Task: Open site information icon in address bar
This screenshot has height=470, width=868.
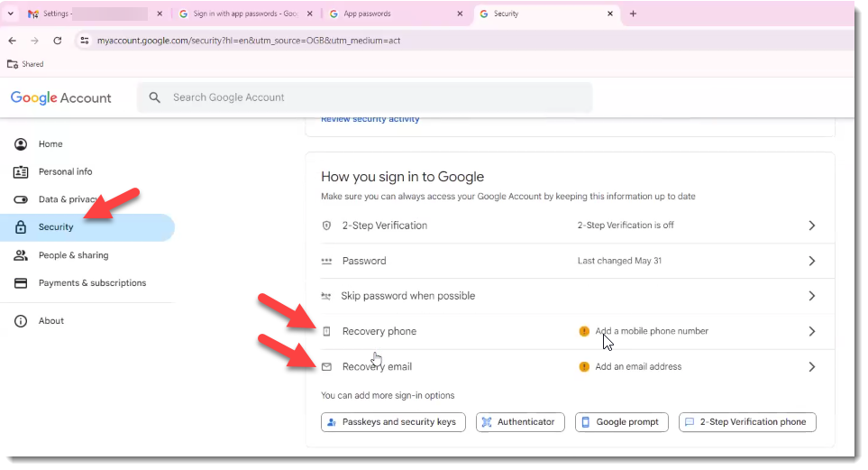Action: click(x=84, y=41)
